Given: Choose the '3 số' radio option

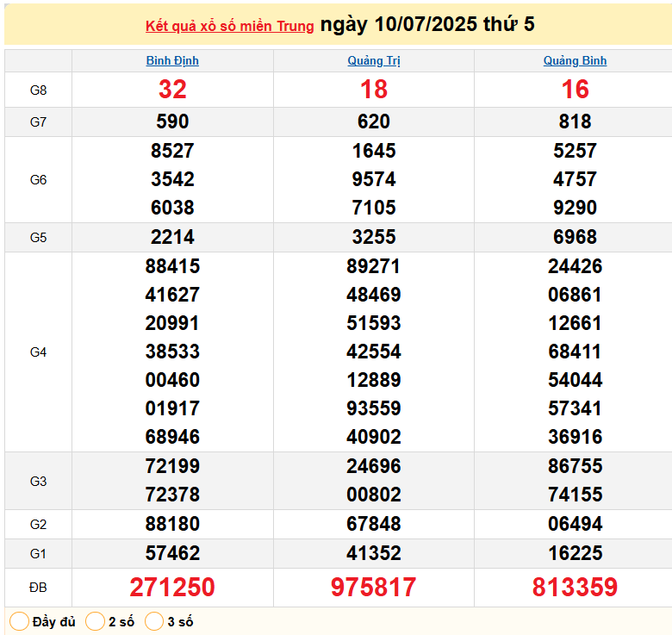Looking at the screenshot, I should 154,621.
